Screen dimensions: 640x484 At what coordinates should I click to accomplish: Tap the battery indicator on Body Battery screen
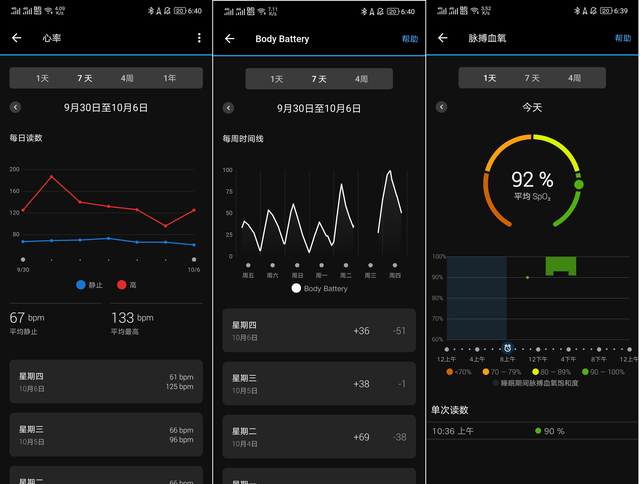(x=393, y=11)
